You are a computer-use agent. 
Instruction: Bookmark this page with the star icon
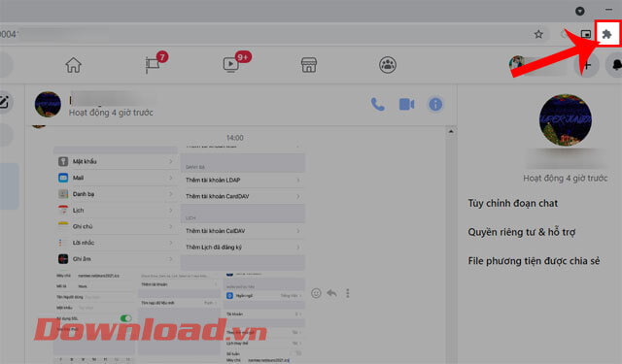538,35
